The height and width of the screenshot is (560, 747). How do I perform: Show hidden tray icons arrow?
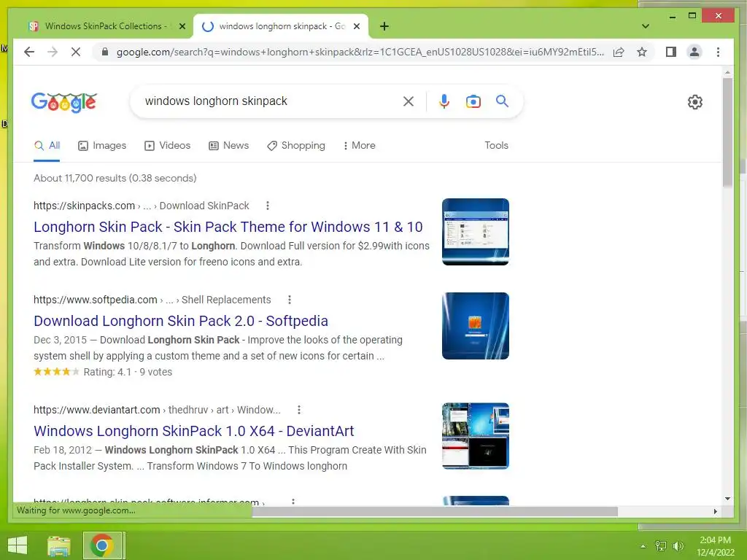click(643, 546)
